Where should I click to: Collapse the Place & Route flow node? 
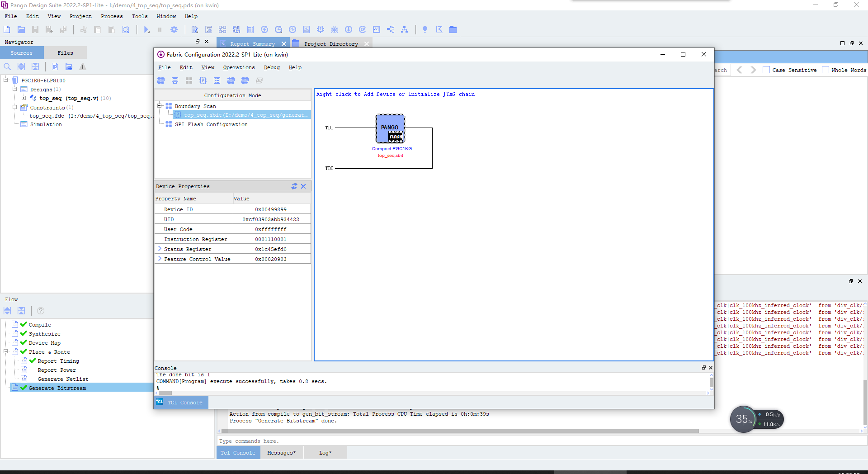(x=6, y=351)
